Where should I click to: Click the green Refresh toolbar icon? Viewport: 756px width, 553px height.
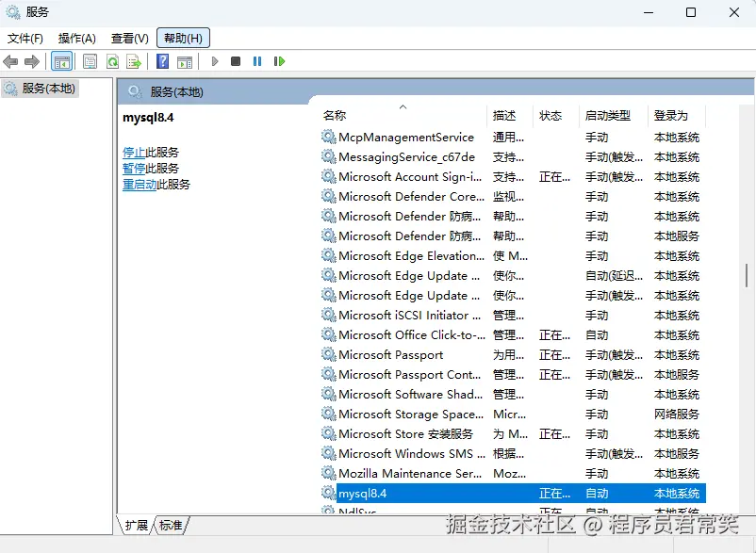112,61
